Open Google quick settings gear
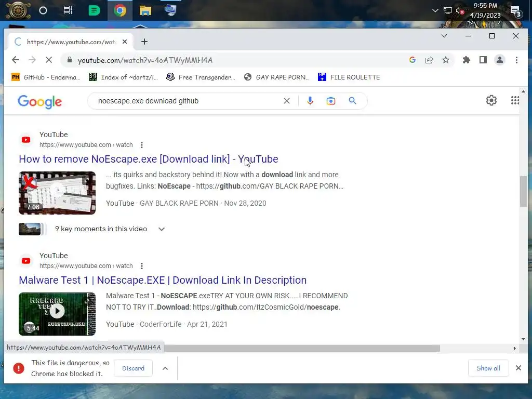Viewport: 532px width, 399px height. point(491,100)
